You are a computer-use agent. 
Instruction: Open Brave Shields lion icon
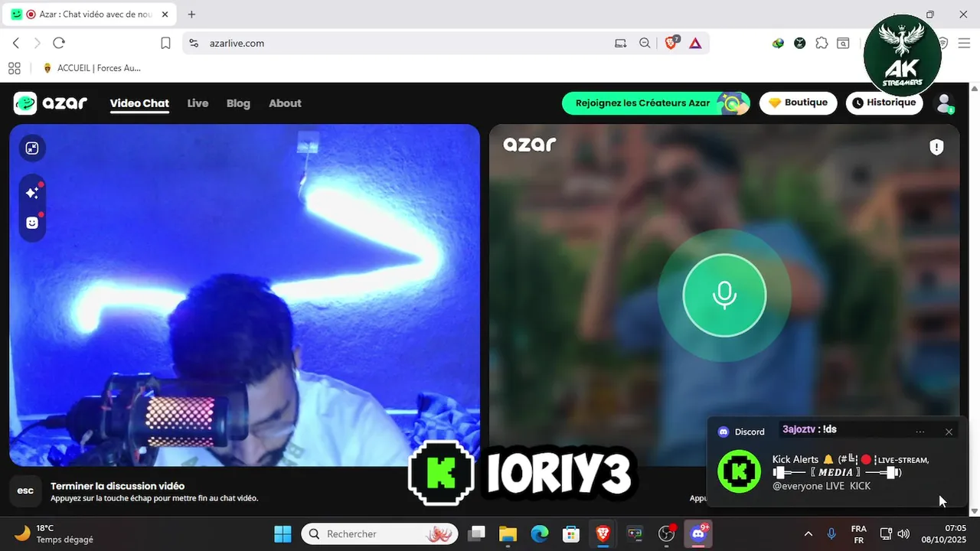point(671,43)
